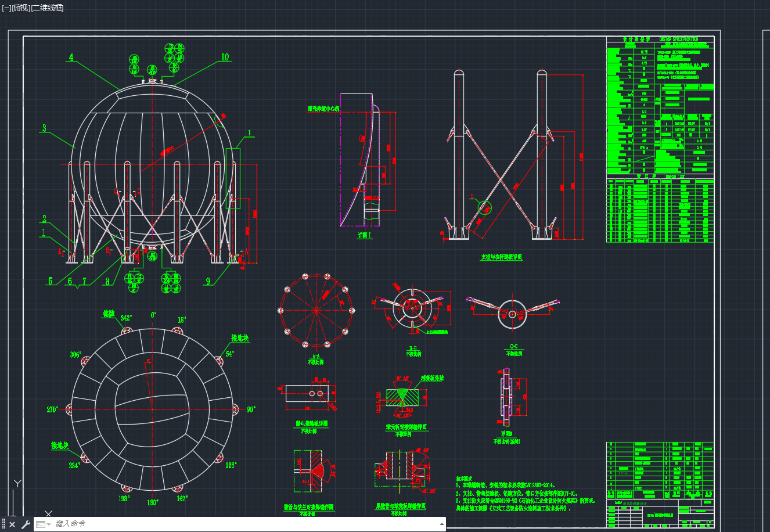
Task: Select the C-C section label
Action: click(x=513, y=347)
